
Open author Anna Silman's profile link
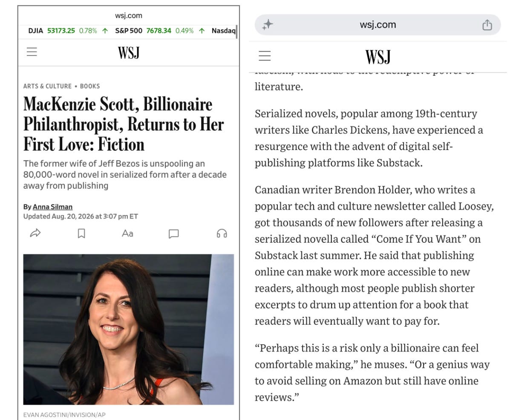pyautogui.click(x=52, y=207)
